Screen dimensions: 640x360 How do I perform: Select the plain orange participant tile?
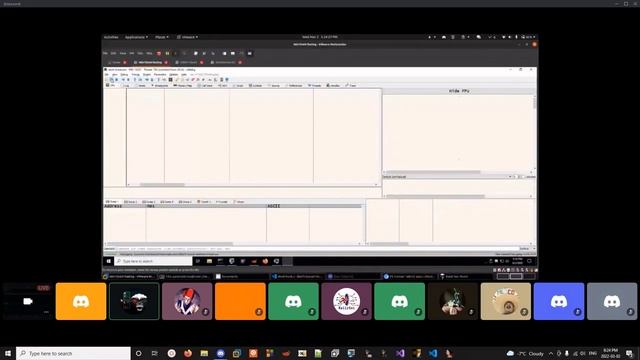pyautogui.click(x=240, y=301)
